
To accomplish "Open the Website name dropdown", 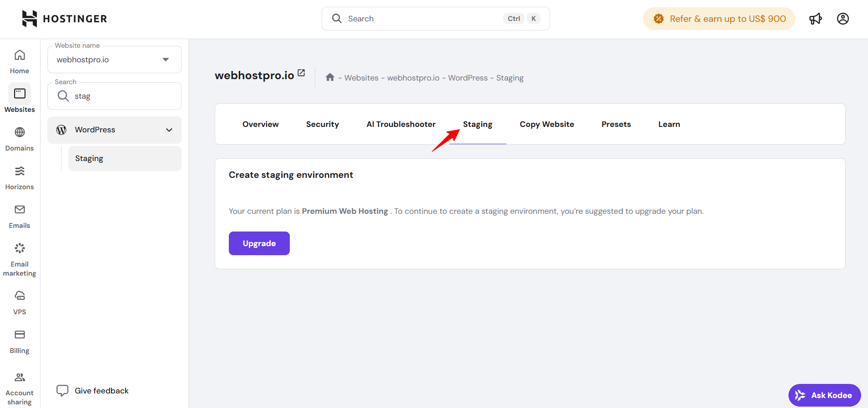I will tap(114, 60).
